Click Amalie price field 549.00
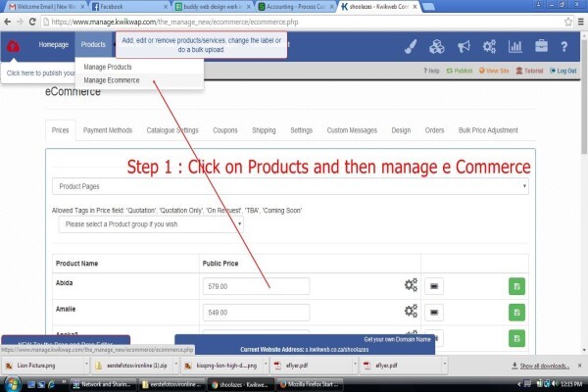588x392 pixels. [256, 313]
